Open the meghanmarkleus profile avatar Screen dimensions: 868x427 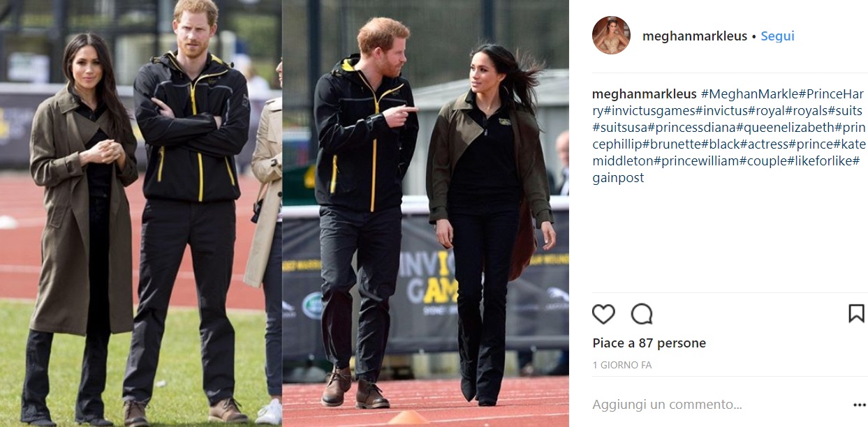coord(611,36)
